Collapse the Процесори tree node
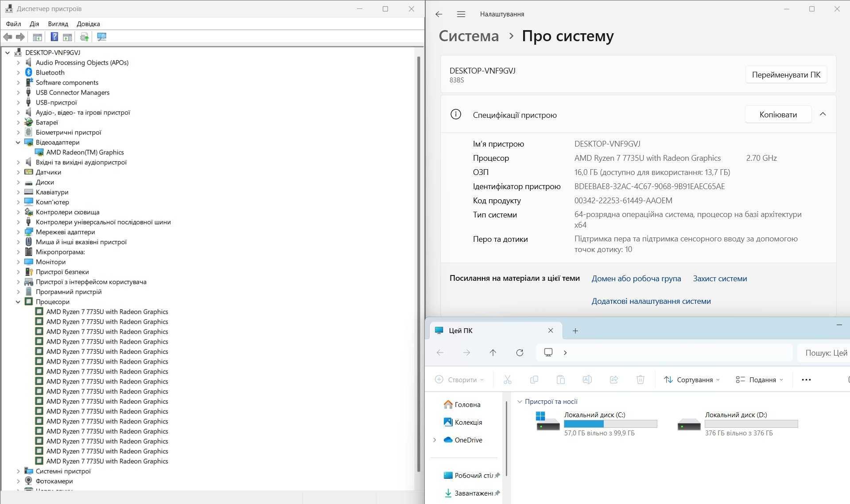Viewport: 850px width, 504px height. coord(18,302)
